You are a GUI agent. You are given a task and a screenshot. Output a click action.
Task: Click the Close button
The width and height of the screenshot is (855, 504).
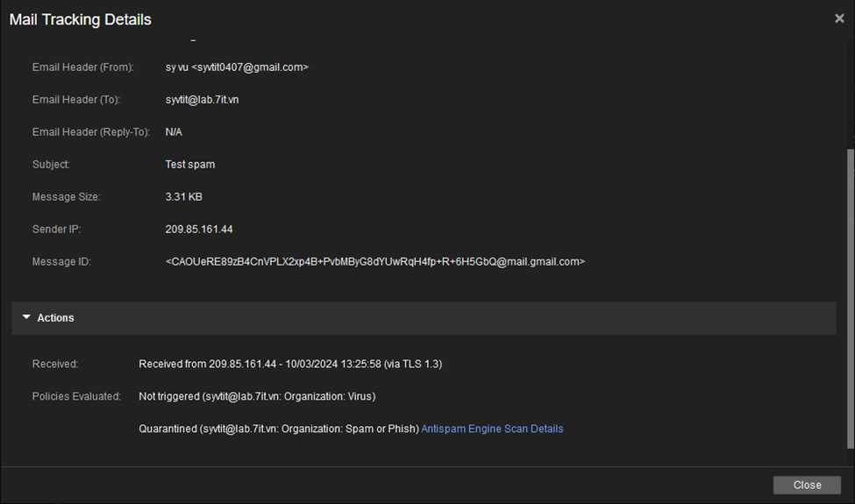(x=807, y=485)
